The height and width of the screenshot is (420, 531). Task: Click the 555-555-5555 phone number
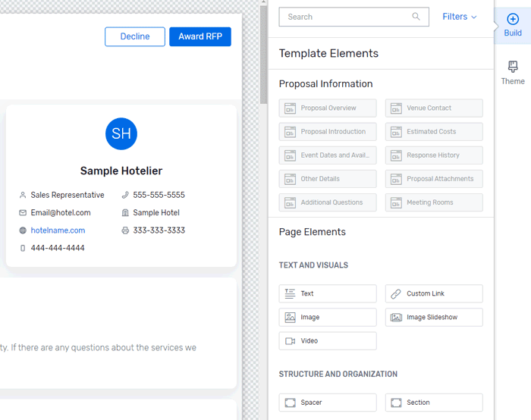[159, 195]
